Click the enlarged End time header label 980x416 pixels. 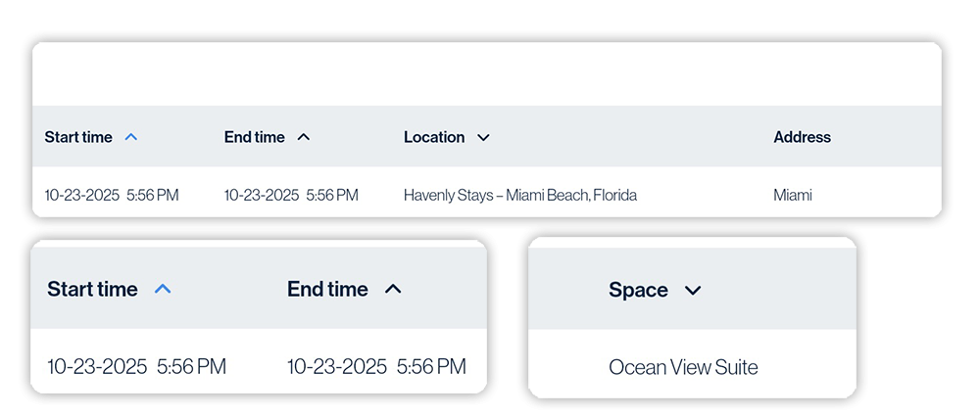(327, 290)
